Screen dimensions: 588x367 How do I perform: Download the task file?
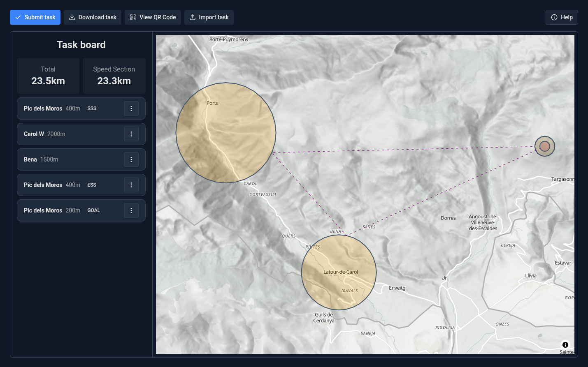[93, 17]
